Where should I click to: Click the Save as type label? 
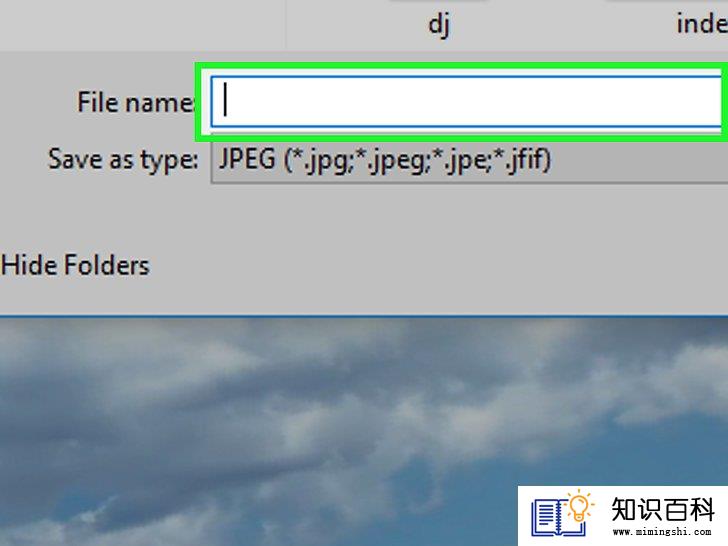point(123,160)
